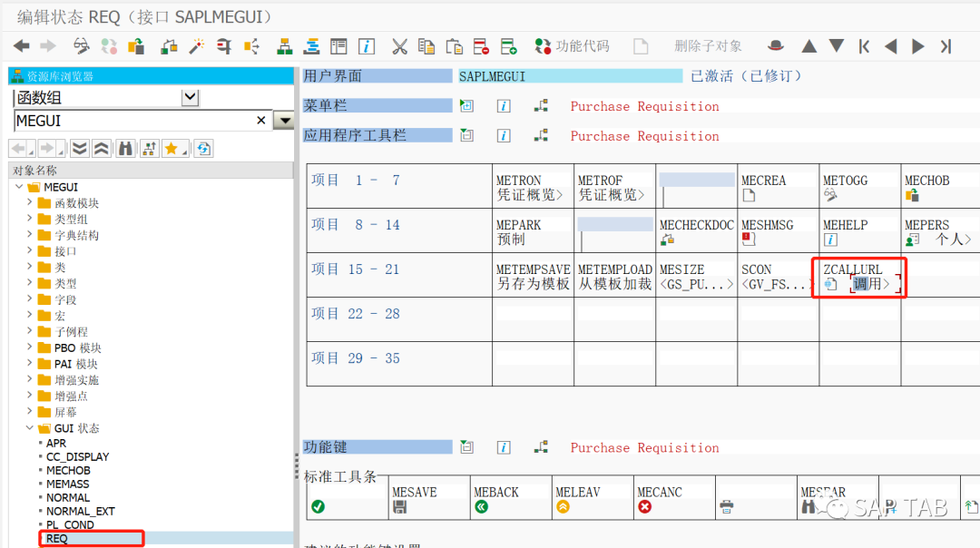This screenshot has width=980, height=548.
Task: Click the binoculars find icon in browser
Action: pyautogui.click(x=125, y=148)
